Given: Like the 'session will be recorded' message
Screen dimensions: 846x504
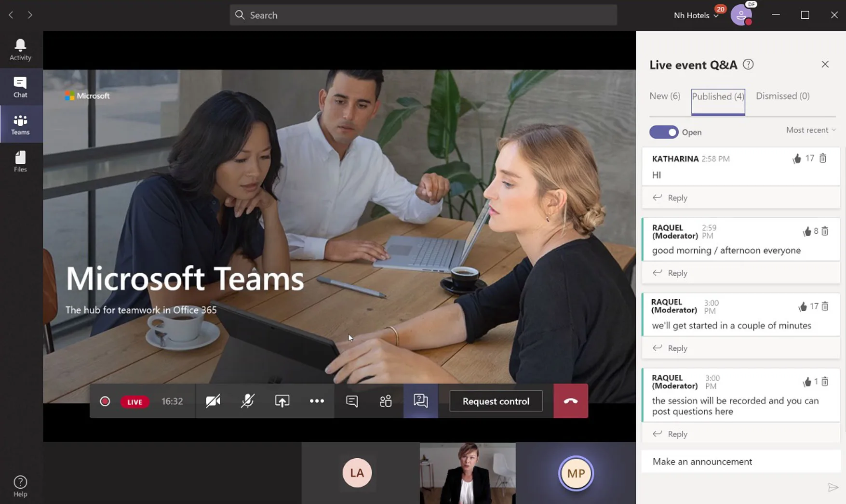Looking at the screenshot, I should pos(807,382).
